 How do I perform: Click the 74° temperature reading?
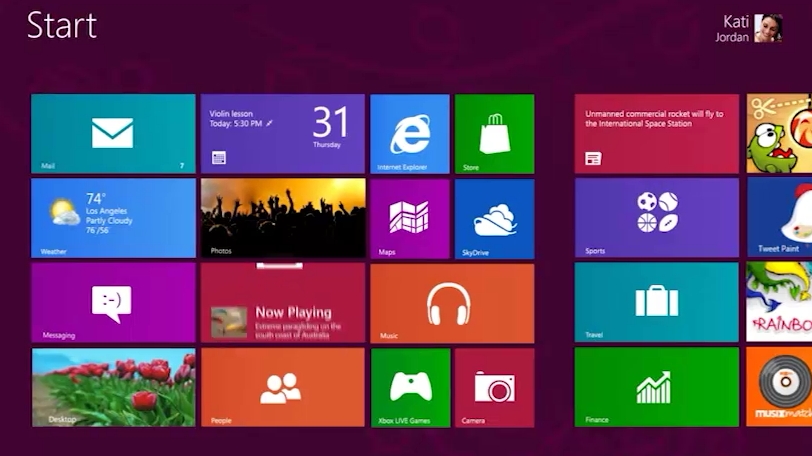(95, 199)
